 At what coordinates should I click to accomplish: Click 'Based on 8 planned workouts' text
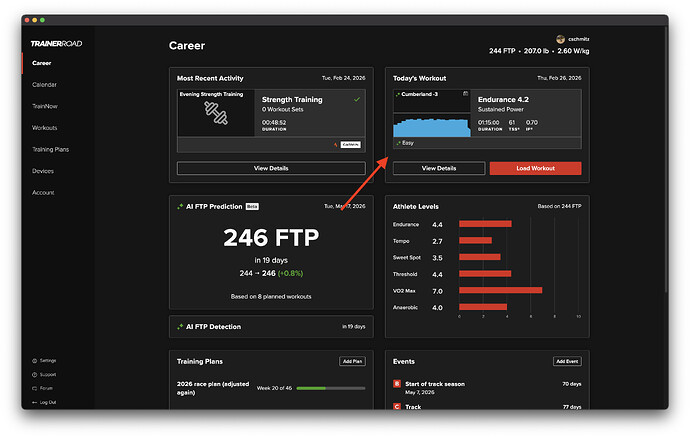click(271, 297)
